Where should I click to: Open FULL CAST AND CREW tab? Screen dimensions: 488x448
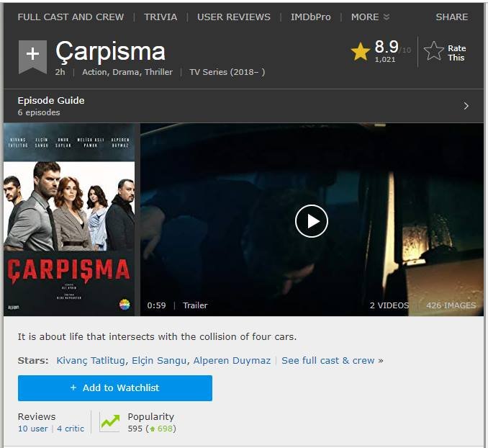tap(71, 17)
